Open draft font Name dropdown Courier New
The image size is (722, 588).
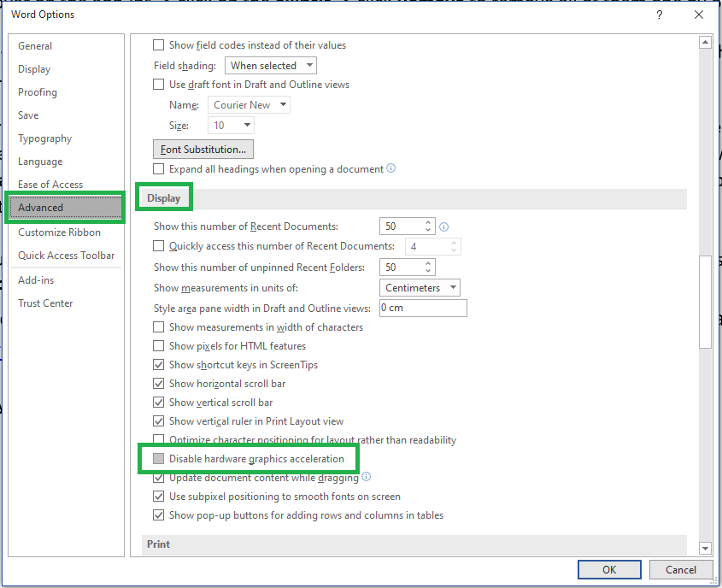pyautogui.click(x=249, y=105)
